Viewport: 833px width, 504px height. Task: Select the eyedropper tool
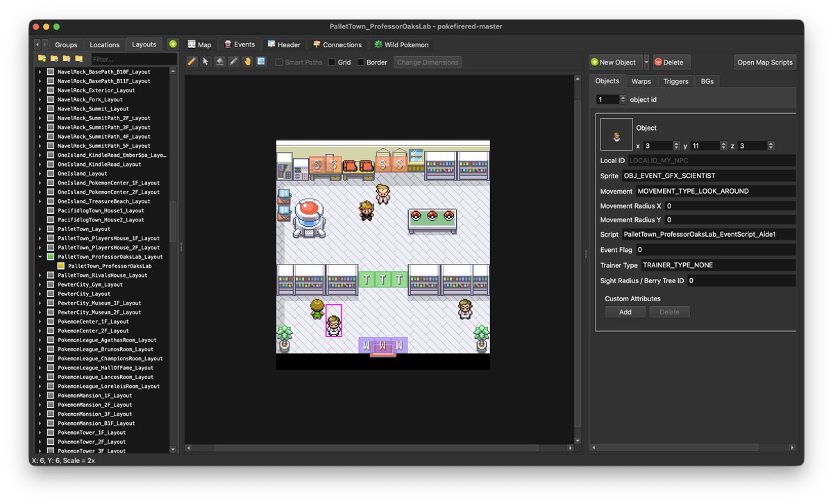point(234,62)
